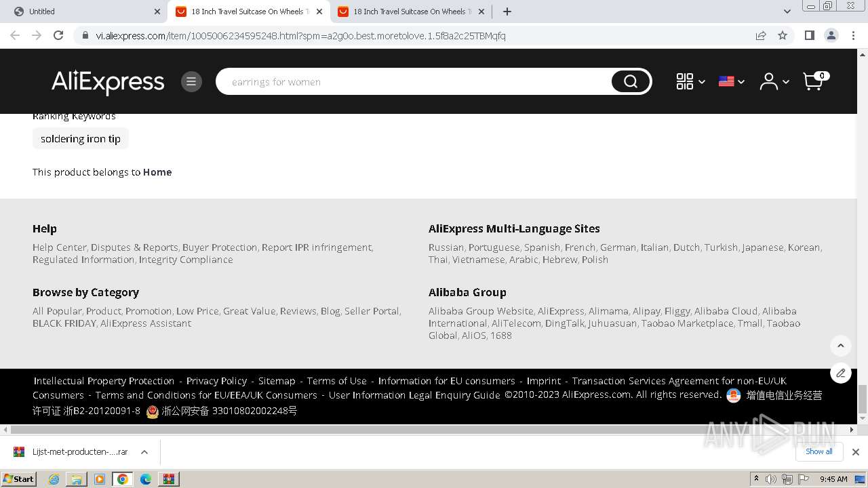Image resolution: width=868 pixels, height=488 pixels.
Task: Open the Privacy Policy link
Action: point(216,381)
